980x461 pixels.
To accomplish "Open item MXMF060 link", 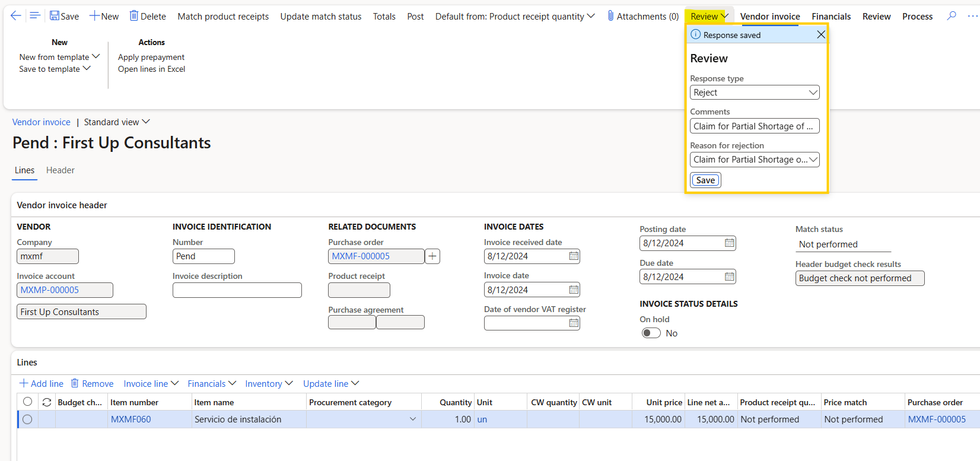I will pyautogui.click(x=131, y=419).
